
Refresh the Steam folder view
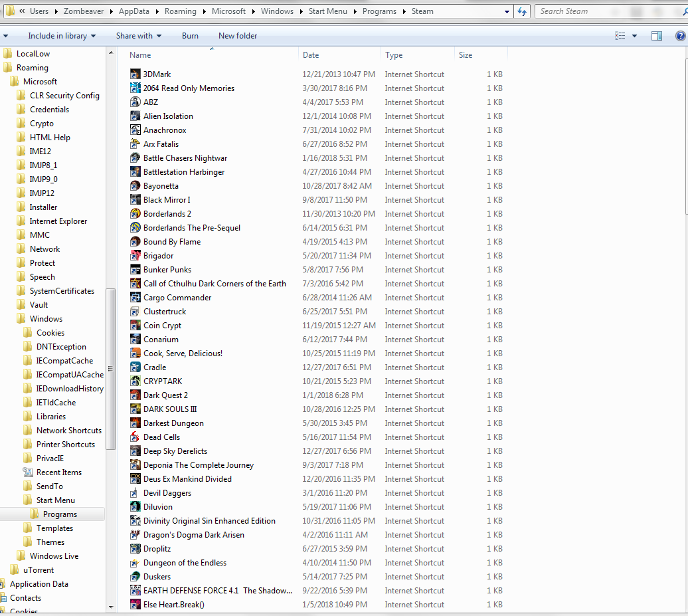522,11
